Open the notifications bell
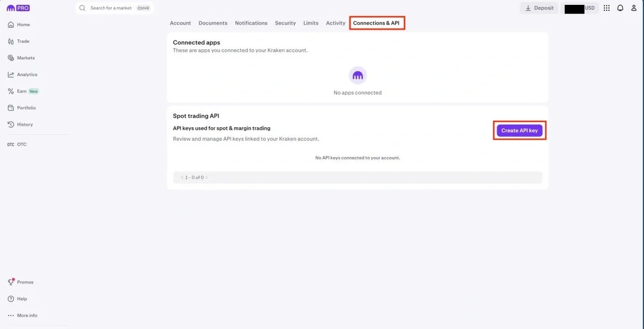Image resolution: width=644 pixels, height=329 pixels. tap(620, 8)
